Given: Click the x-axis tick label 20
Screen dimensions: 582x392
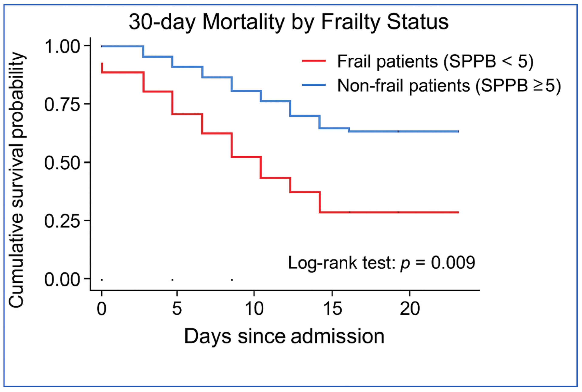Looking at the screenshot, I should pyautogui.click(x=410, y=309).
